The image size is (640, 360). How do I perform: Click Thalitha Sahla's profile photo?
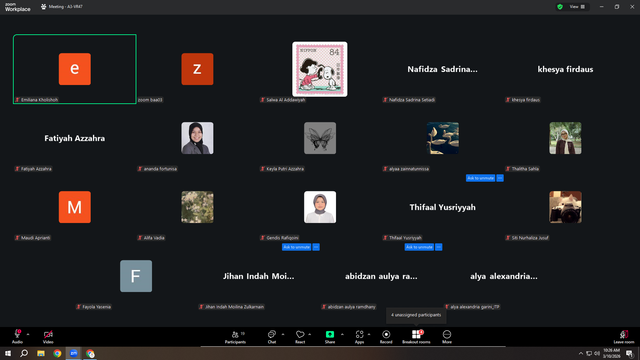(x=565, y=138)
